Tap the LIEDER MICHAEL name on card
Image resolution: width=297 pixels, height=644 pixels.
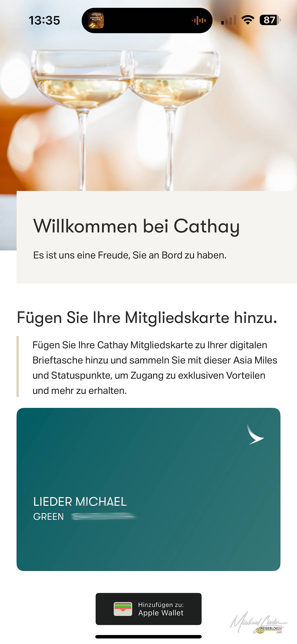[80, 501]
